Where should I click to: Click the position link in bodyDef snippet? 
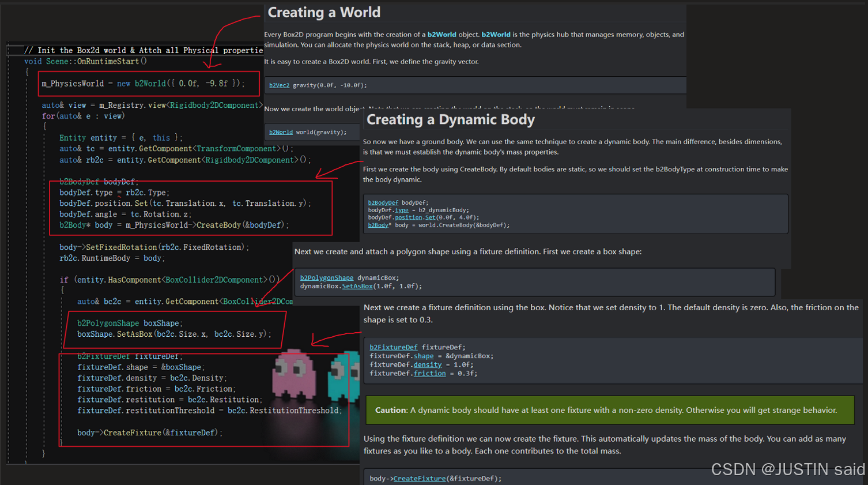[408, 218]
